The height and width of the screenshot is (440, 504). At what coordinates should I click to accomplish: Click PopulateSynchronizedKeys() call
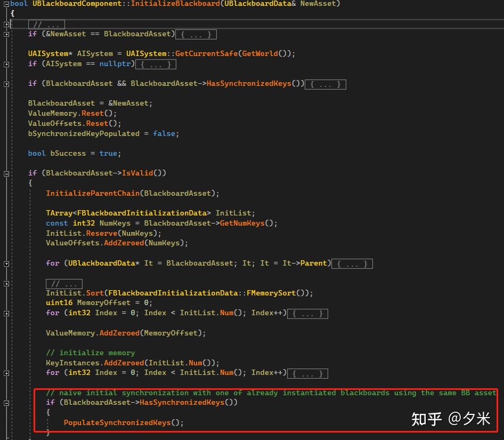click(x=124, y=422)
